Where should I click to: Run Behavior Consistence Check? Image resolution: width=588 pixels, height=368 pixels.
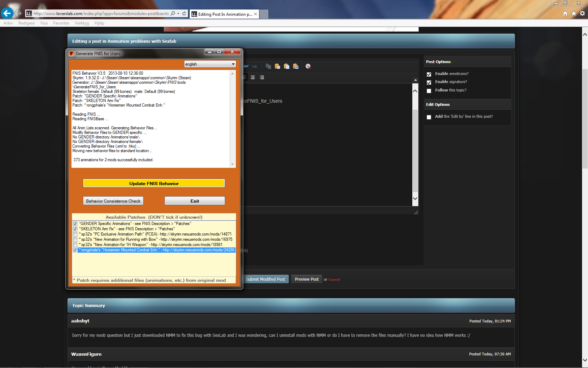point(113,201)
